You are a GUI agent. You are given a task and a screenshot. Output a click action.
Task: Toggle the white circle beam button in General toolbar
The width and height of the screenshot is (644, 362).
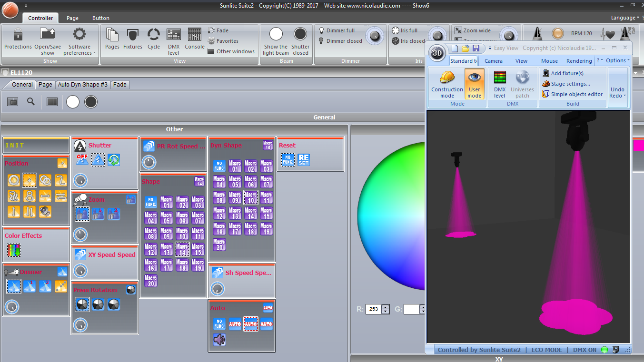tap(73, 102)
